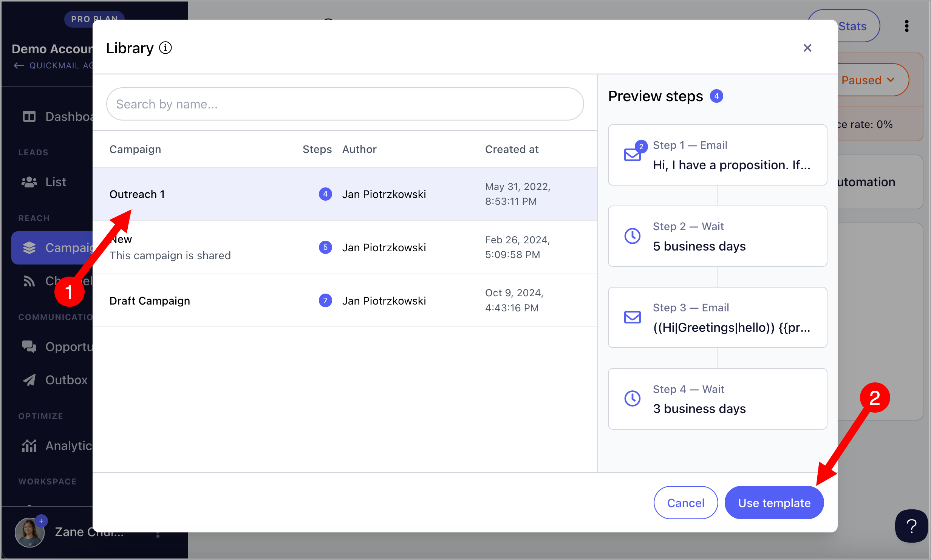
Task: Click the Step 2 clock icon
Action: pos(632,236)
